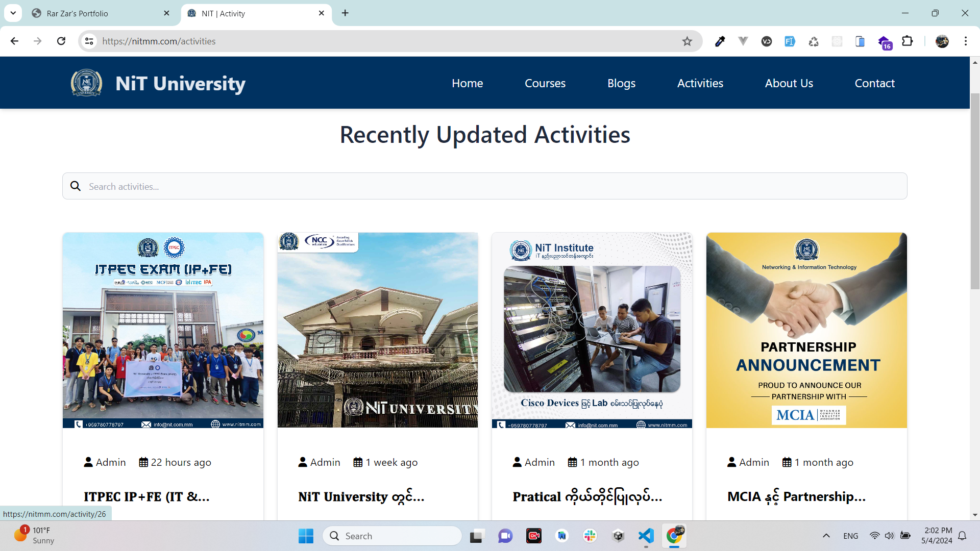Viewport: 980px width, 551px height.
Task: Open ITPEC EXAM card image
Action: (163, 330)
